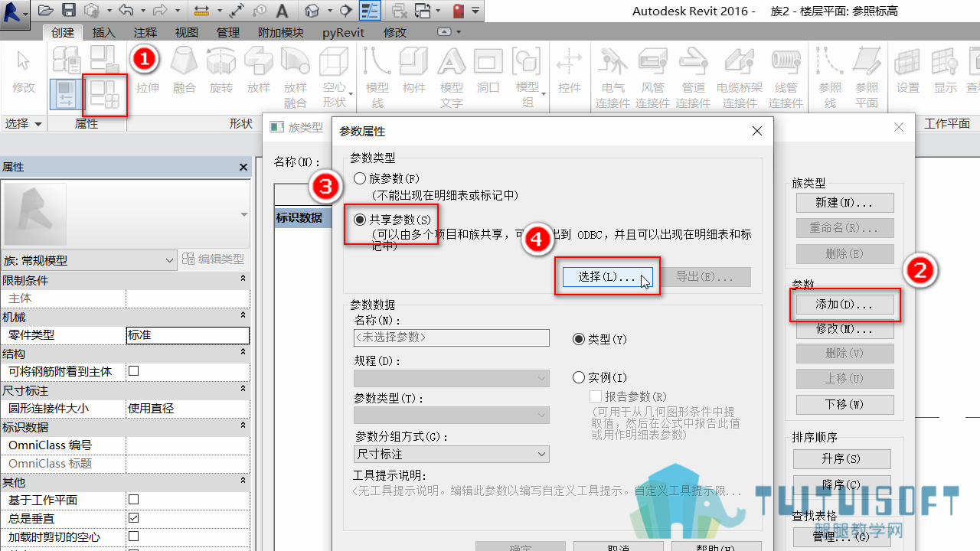Toggle 基于工作平面 checkbox
The width and height of the screenshot is (980, 551).
pos(134,500)
